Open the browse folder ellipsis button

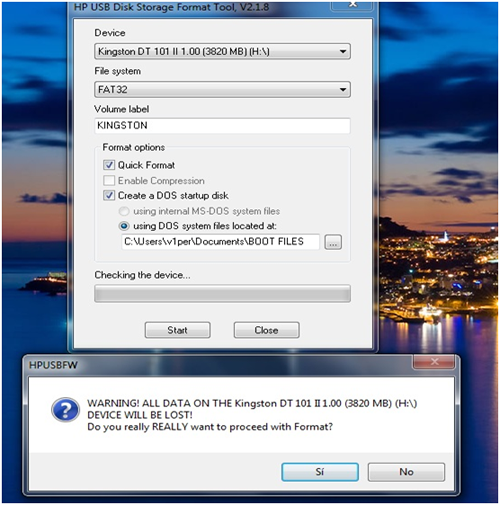point(333,242)
